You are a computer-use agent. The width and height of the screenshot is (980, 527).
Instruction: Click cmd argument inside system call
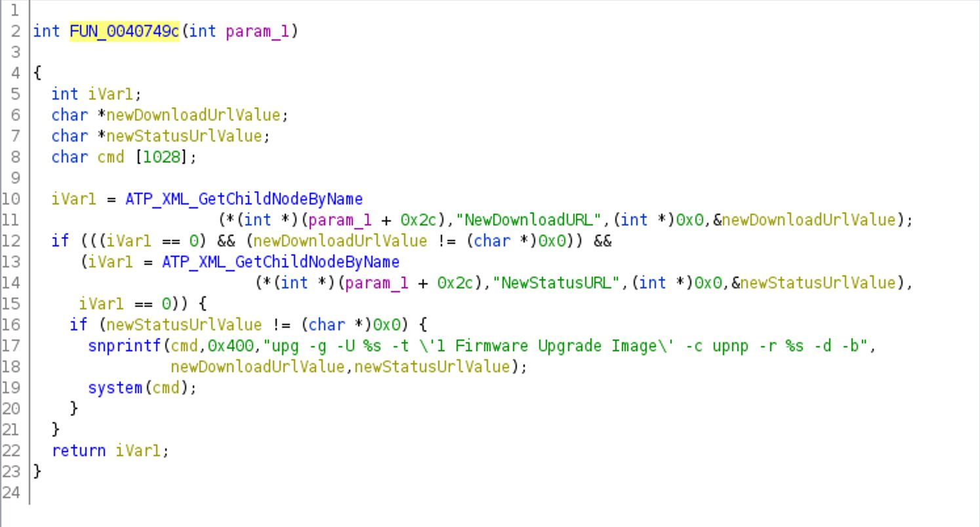click(166, 387)
